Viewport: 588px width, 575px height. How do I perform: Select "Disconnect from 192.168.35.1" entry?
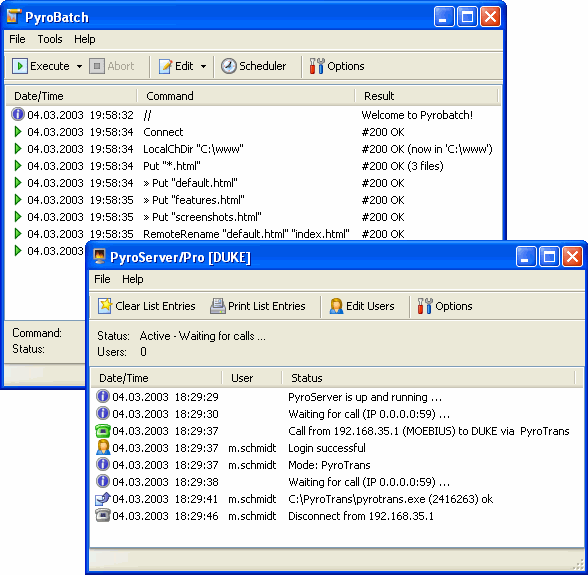(x=361, y=516)
